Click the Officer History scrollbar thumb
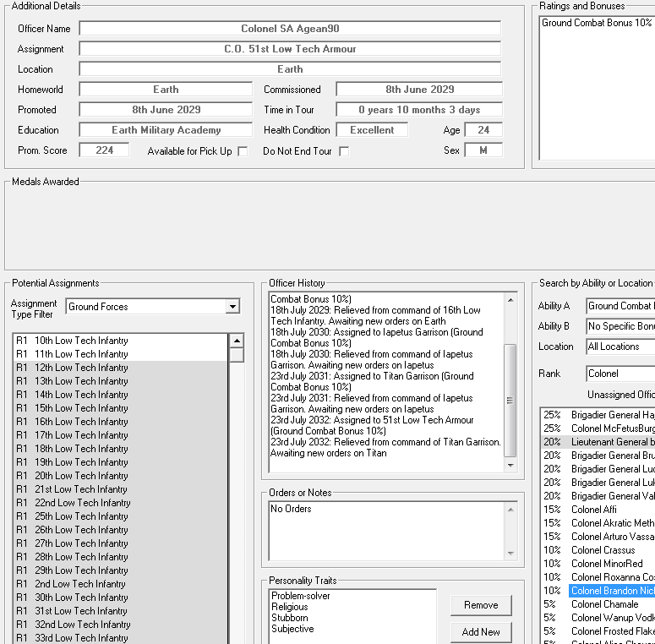The width and height of the screenshot is (655, 644). [x=510, y=400]
